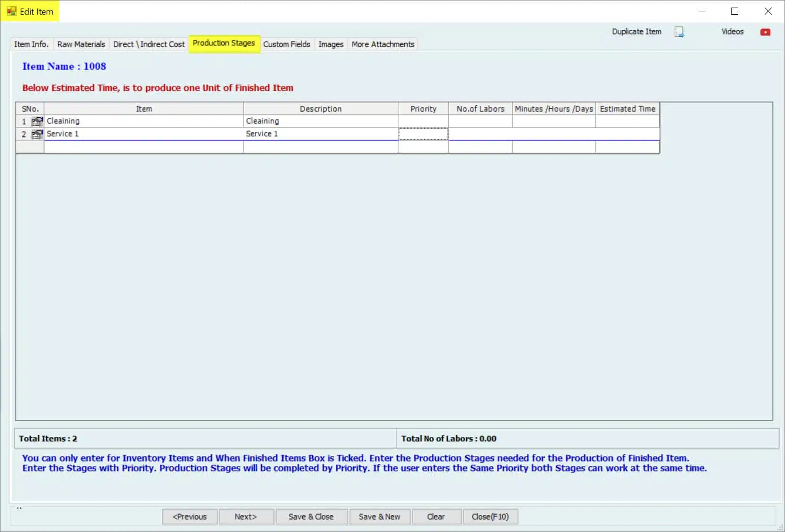Open the Videos YouTube icon
This screenshot has height=532, width=785.
coord(765,32)
